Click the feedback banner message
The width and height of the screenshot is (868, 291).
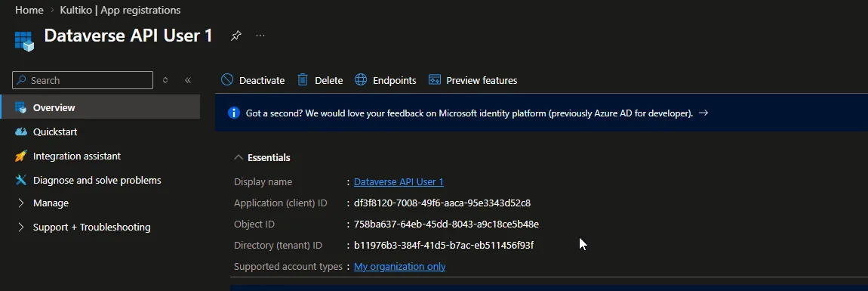pyautogui.click(x=469, y=113)
